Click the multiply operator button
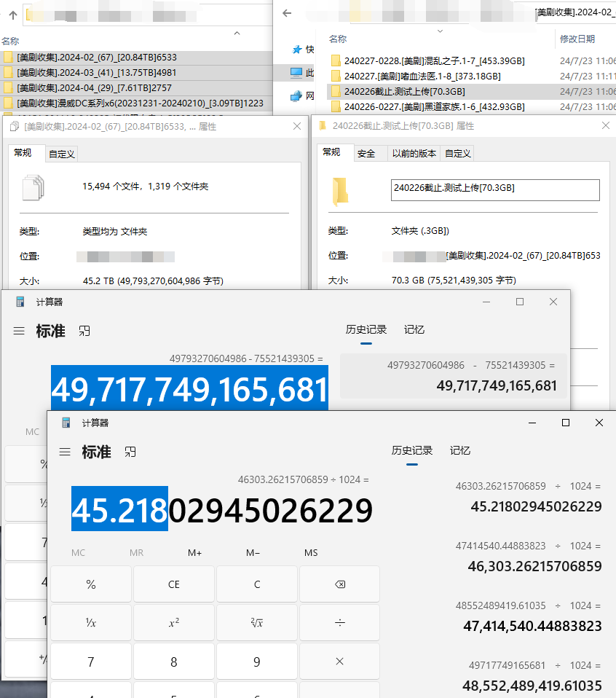 (339, 662)
